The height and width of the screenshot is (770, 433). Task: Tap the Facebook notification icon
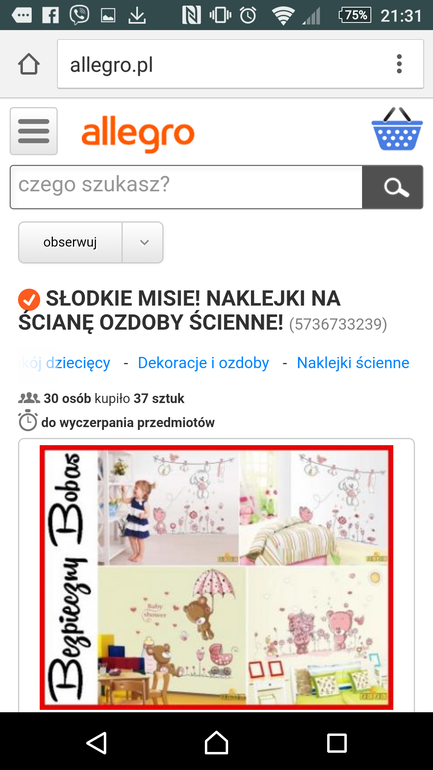pos(50,15)
